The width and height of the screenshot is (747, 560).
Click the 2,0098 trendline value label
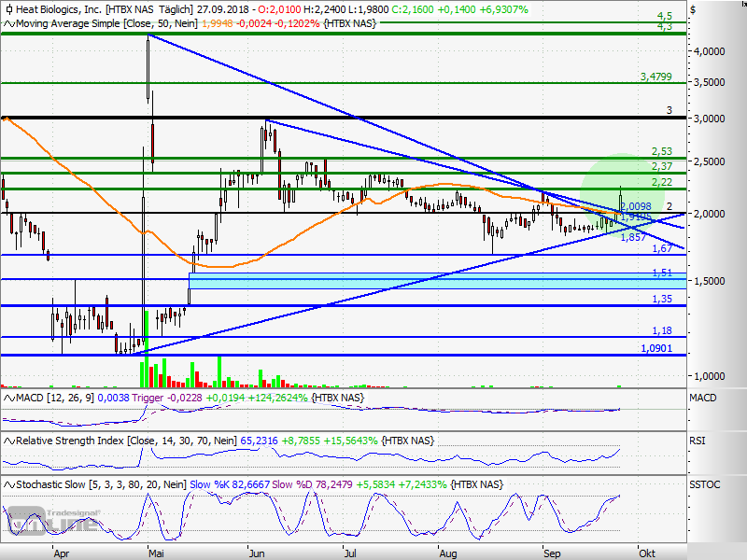(x=636, y=206)
